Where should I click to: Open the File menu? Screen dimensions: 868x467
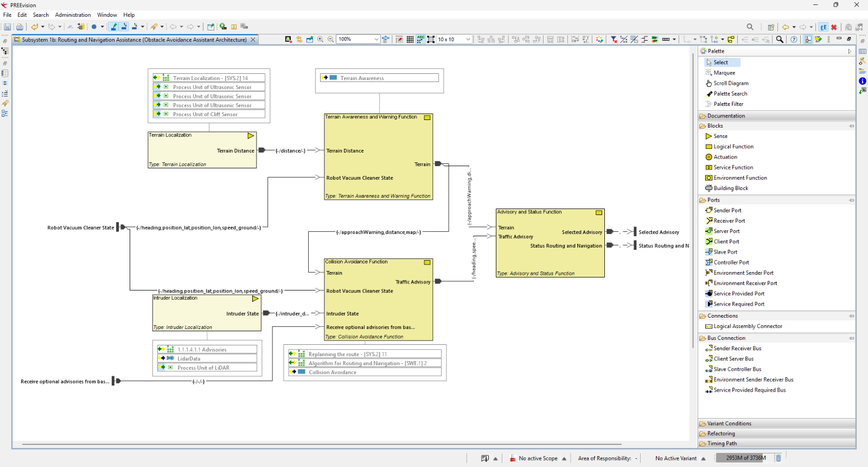pyautogui.click(x=7, y=15)
